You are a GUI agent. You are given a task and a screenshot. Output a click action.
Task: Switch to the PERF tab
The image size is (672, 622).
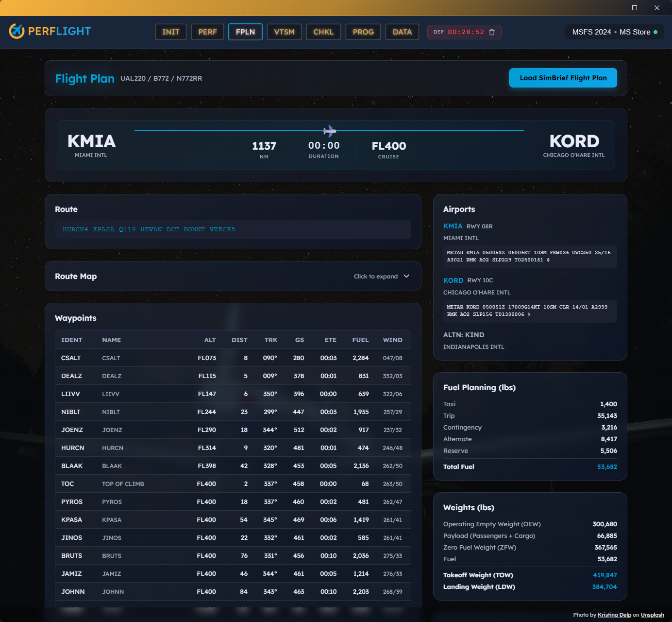(x=207, y=32)
